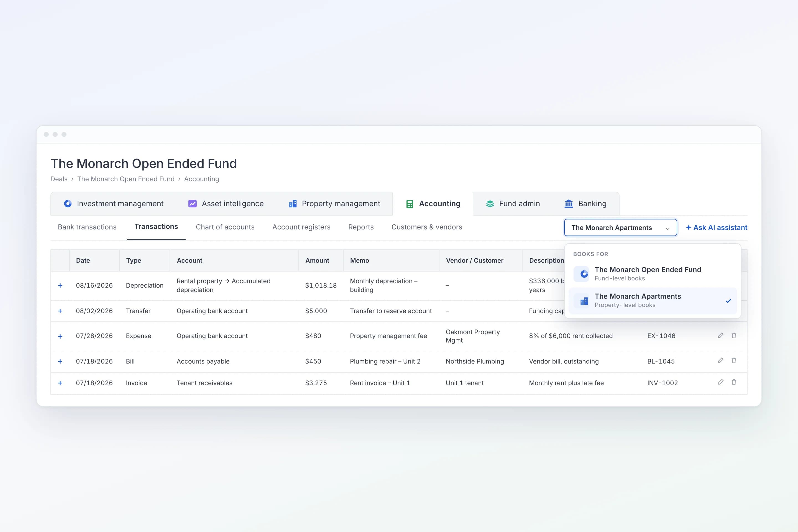Choose The Monarch Apartments property-level books
Screen dimensions: 798x532
pyautogui.click(x=653, y=301)
